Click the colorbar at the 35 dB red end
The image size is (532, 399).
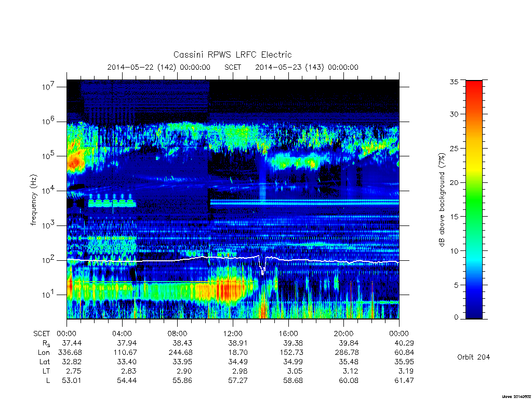tap(474, 83)
